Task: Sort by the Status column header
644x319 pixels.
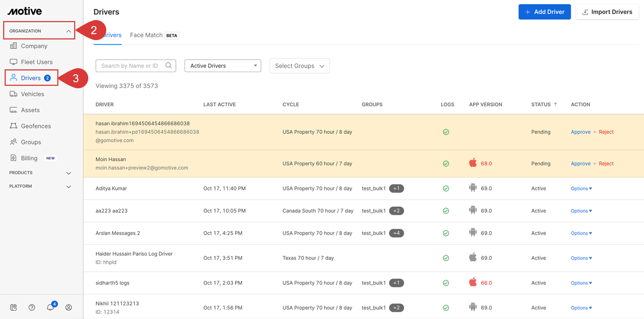Action: tap(544, 104)
